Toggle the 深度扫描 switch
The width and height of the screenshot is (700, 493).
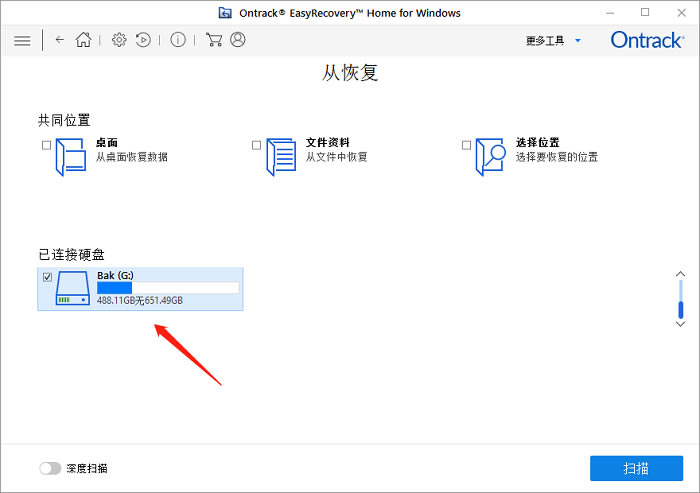[50, 468]
